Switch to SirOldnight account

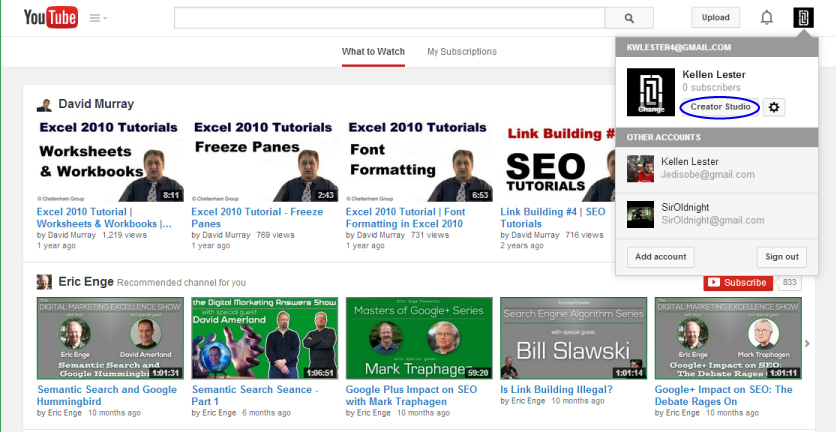point(717,215)
